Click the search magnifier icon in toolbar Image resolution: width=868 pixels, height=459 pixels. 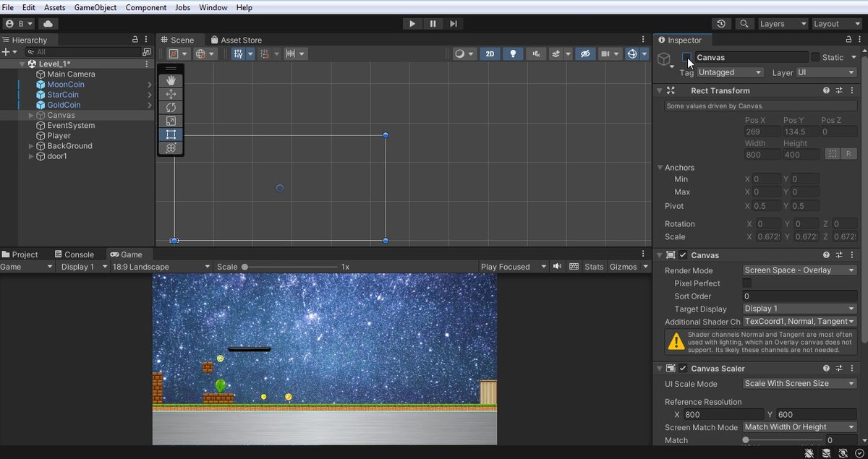click(x=743, y=24)
